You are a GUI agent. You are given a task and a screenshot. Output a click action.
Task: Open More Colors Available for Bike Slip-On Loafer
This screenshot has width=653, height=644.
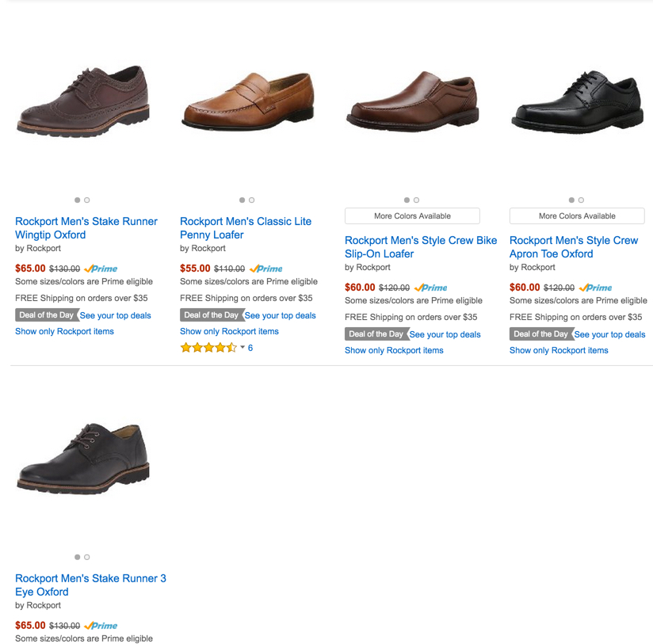412,216
